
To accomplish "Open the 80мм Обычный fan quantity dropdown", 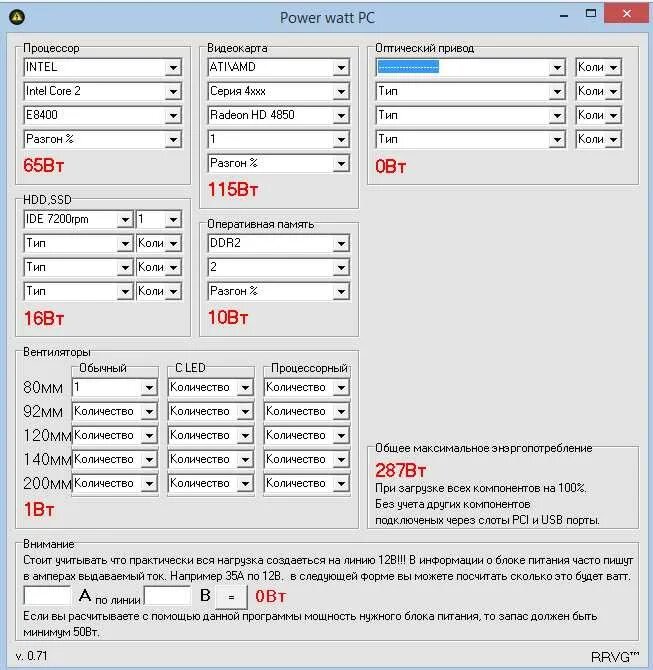I will point(115,388).
